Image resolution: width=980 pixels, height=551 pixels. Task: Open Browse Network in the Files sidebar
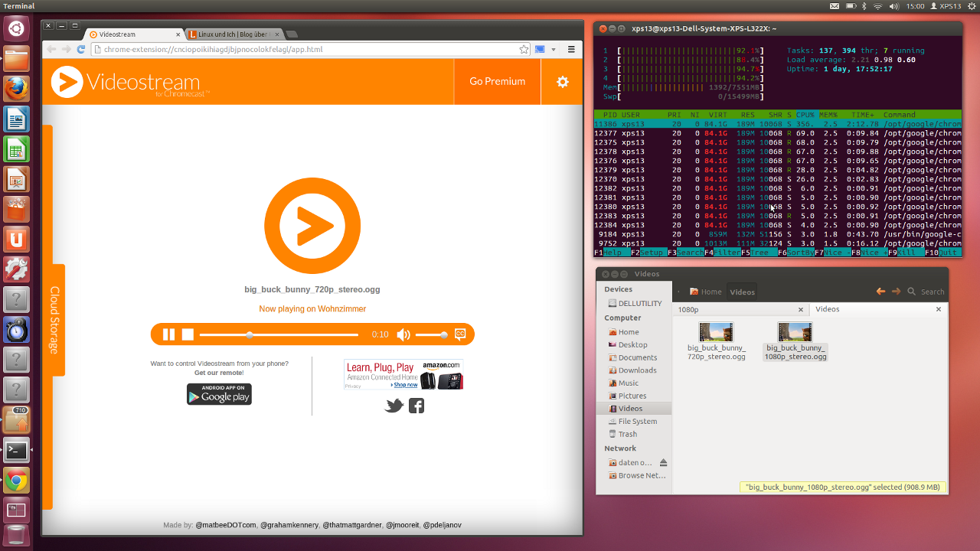(634, 475)
